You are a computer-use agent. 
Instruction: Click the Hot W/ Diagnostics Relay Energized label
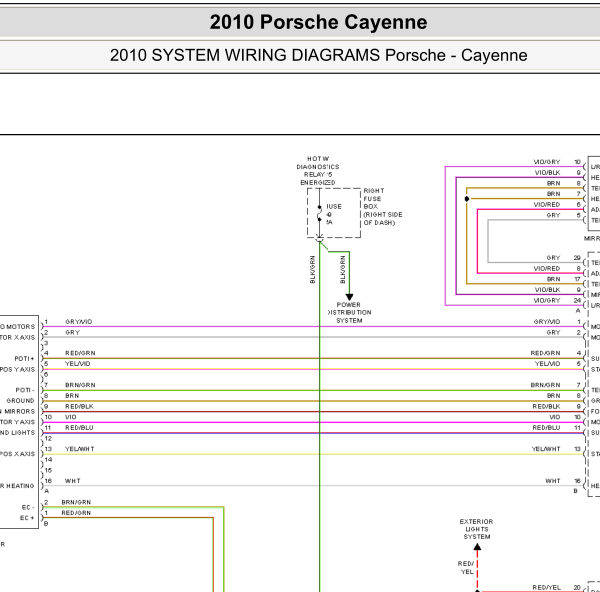pos(318,171)
